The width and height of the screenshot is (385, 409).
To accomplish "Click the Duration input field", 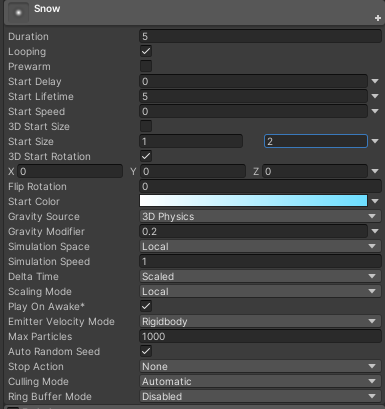I will 260,36.
